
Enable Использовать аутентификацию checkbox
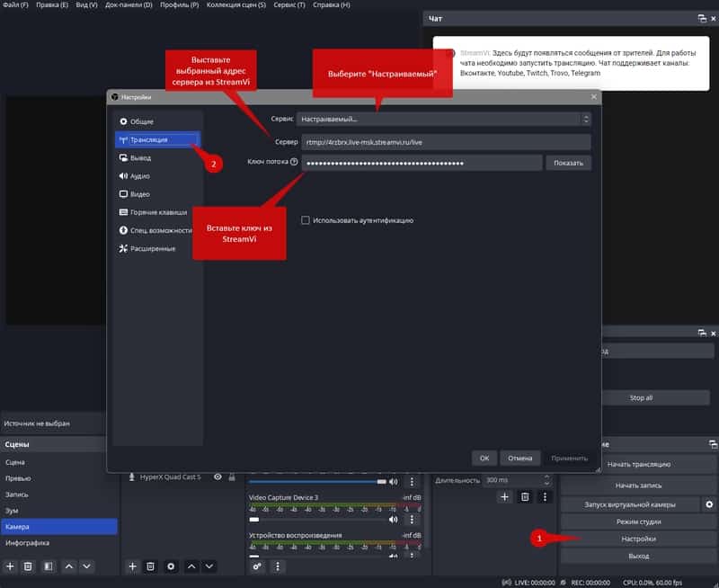[306, 220]
